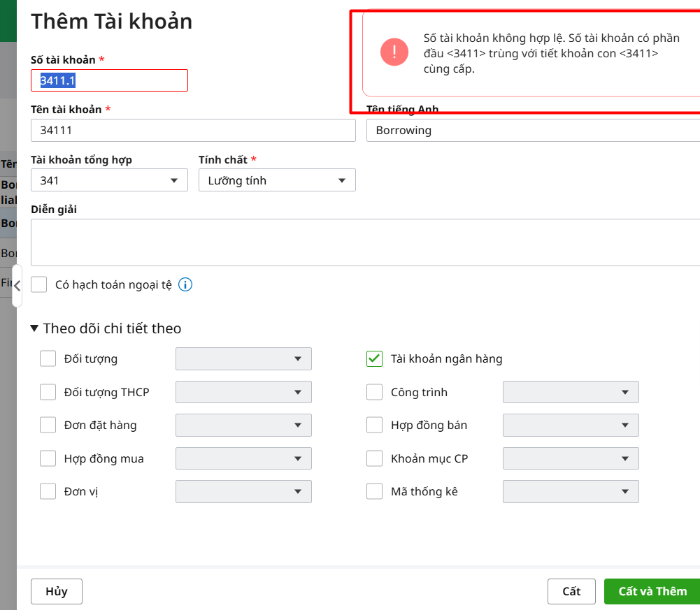Click into the "Diễn giải" description box
The image size is (700, 610).
pyautogui.click(x=364, y=242)
